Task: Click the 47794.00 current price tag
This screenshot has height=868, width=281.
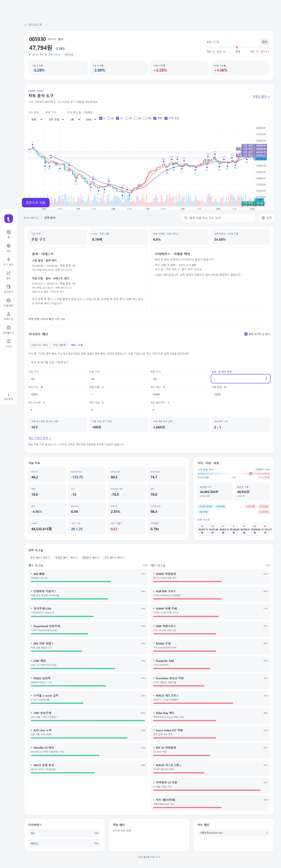Action: tap(261, 159)
